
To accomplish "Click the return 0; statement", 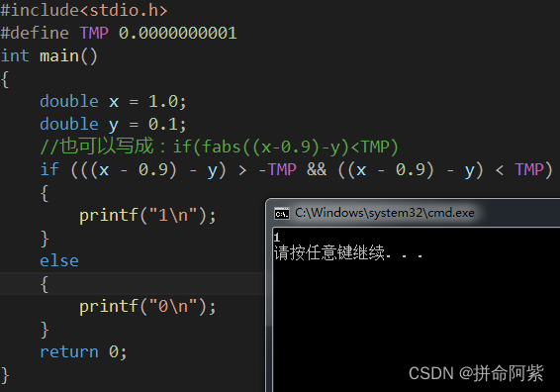I will click(x=83, y=352).
